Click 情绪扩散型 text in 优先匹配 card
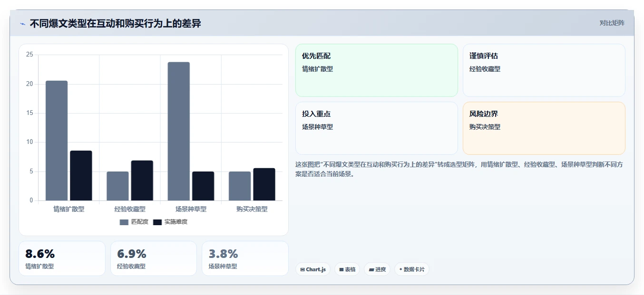The image size is (644, 295). (318, 69)
